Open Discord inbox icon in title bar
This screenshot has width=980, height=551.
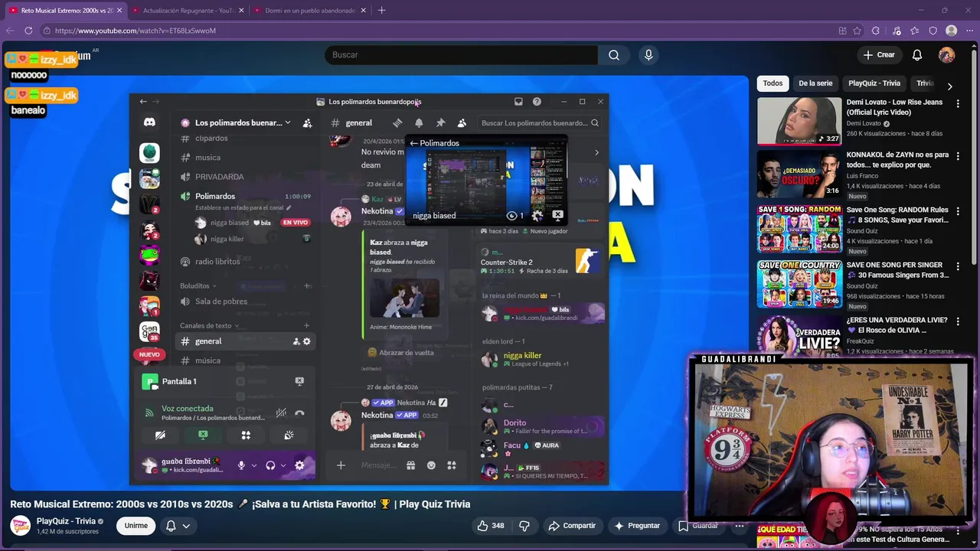[518, 101]
